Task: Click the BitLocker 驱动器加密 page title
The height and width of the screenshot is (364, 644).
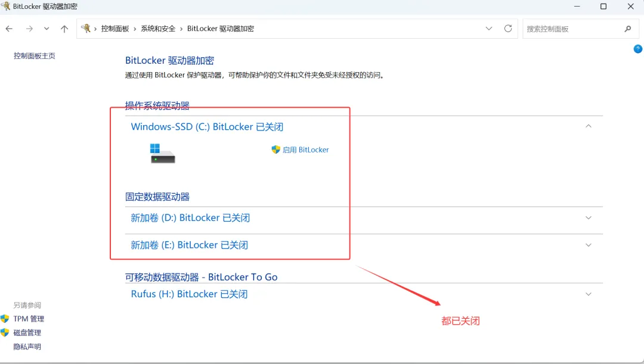Action: [x=169, y=61]
